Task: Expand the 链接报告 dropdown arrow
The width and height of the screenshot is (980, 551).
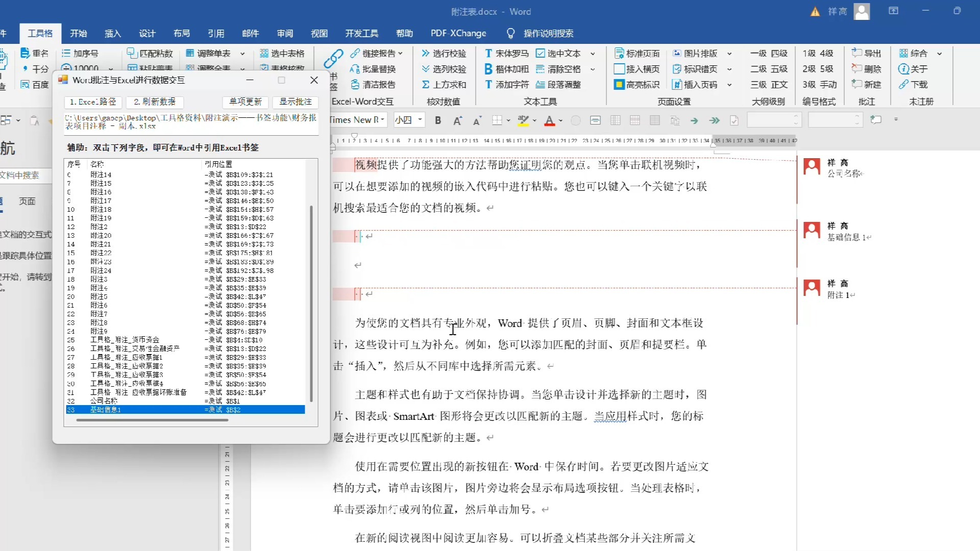Action: click(401, 54)
